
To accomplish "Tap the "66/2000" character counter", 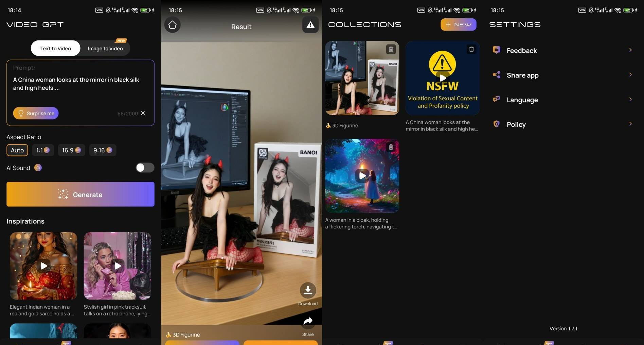I will 128,114.
